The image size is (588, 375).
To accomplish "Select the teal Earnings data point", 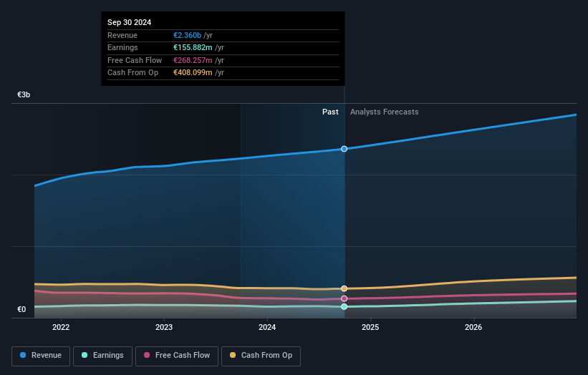I will (344, 307).
